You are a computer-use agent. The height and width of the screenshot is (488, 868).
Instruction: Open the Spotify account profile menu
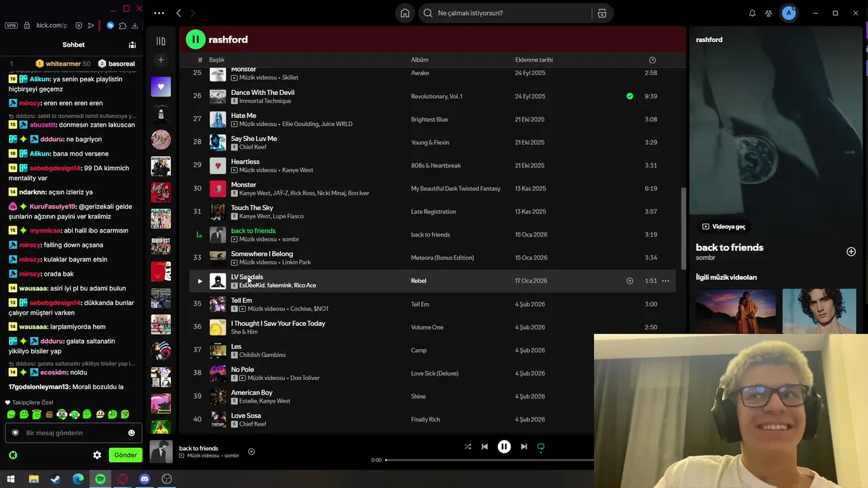[x=789, y=13]
